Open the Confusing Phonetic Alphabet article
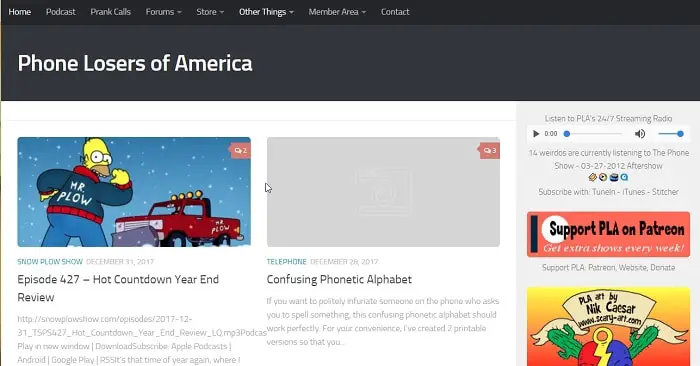700x366 pixels. pos(339,279)
